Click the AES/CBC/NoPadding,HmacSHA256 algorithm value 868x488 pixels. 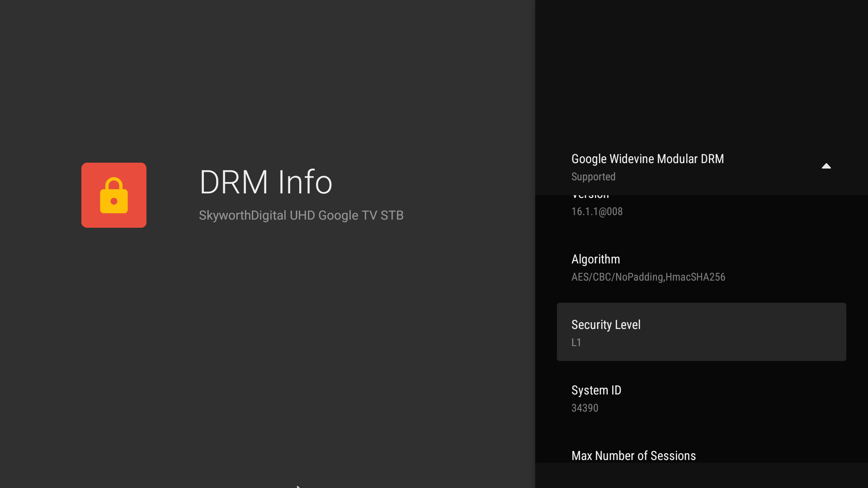648,277
